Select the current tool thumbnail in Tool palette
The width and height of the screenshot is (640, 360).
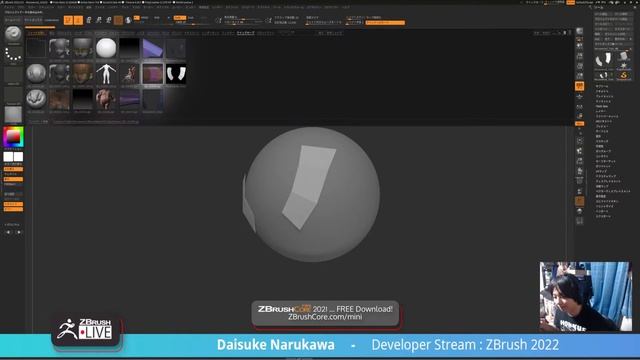coord(603,60)
